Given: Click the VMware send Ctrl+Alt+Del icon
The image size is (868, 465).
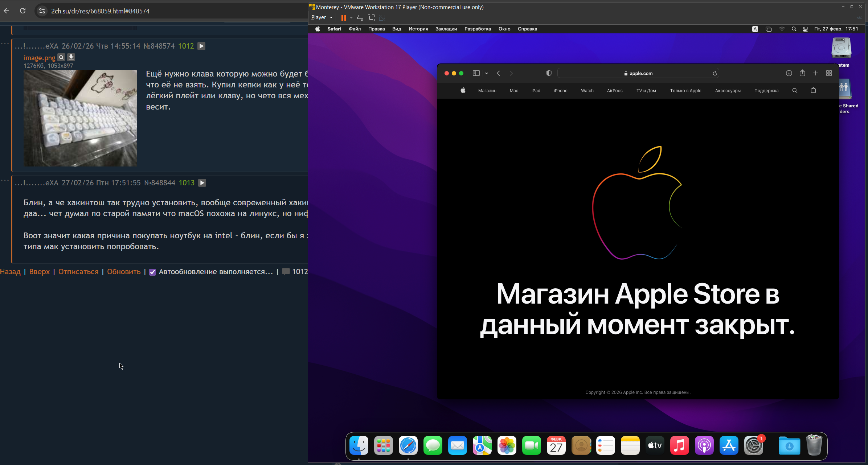Looking at the screenshot, I should click(360, 18).
